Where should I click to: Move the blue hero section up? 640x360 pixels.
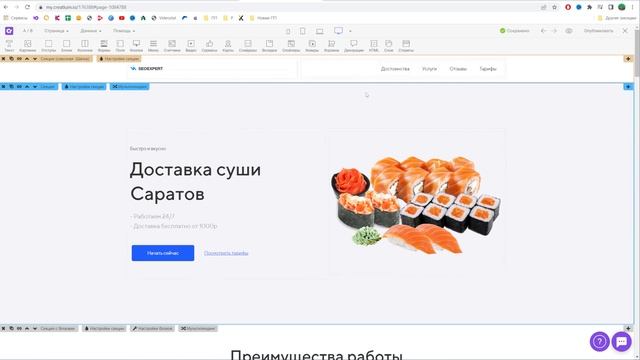[27, 87]
